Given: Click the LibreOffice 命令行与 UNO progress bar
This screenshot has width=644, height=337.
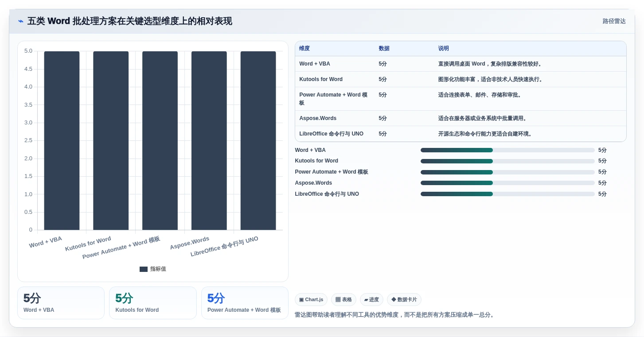Looking at the screenshot, I should [x=507, y=194].
